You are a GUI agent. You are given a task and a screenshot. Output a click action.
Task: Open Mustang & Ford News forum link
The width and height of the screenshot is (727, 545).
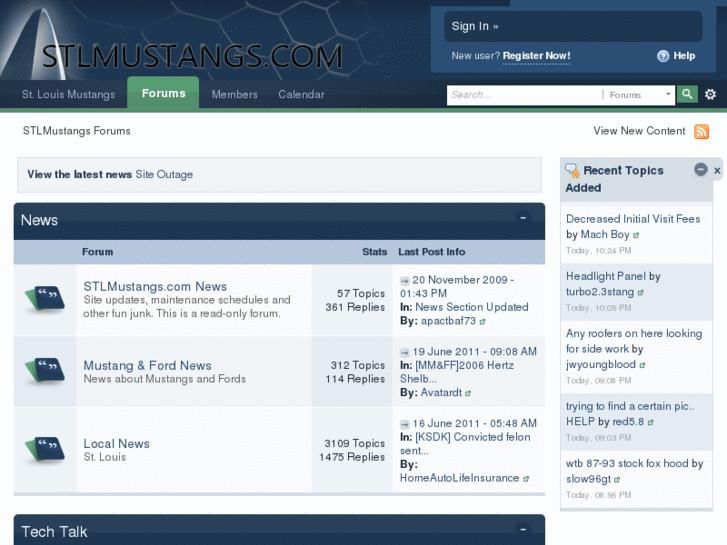(147, 365)
